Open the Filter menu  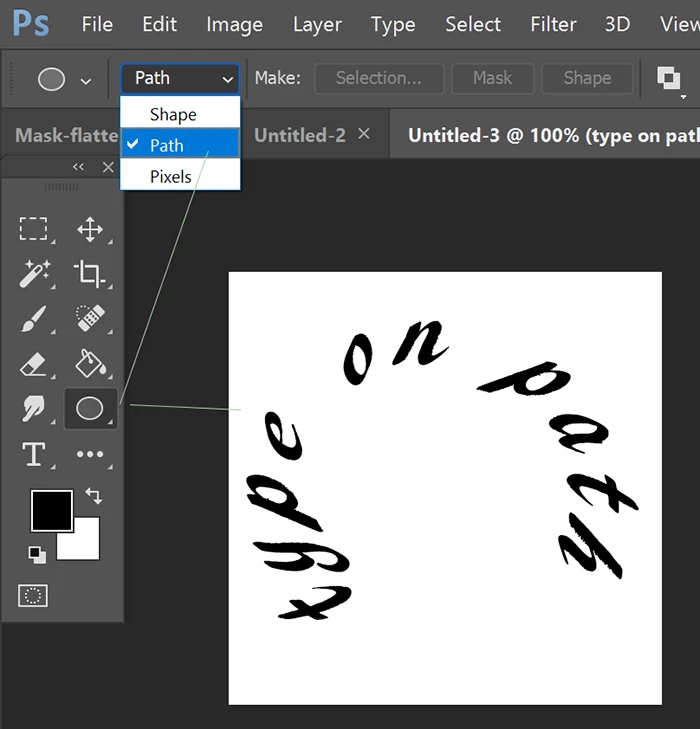[x=553, y=24]
